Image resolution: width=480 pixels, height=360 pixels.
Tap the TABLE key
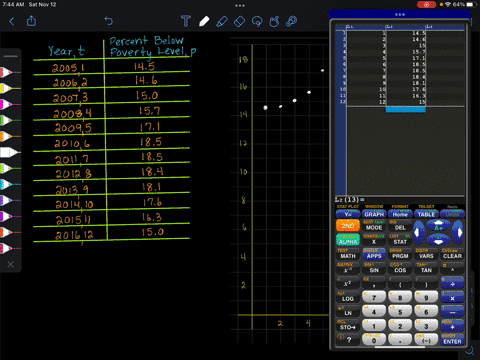426,214
